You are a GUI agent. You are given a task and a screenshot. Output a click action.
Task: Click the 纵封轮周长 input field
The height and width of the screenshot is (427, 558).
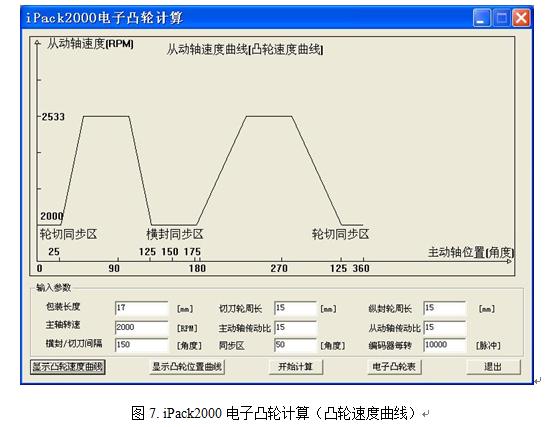point(444,308)
